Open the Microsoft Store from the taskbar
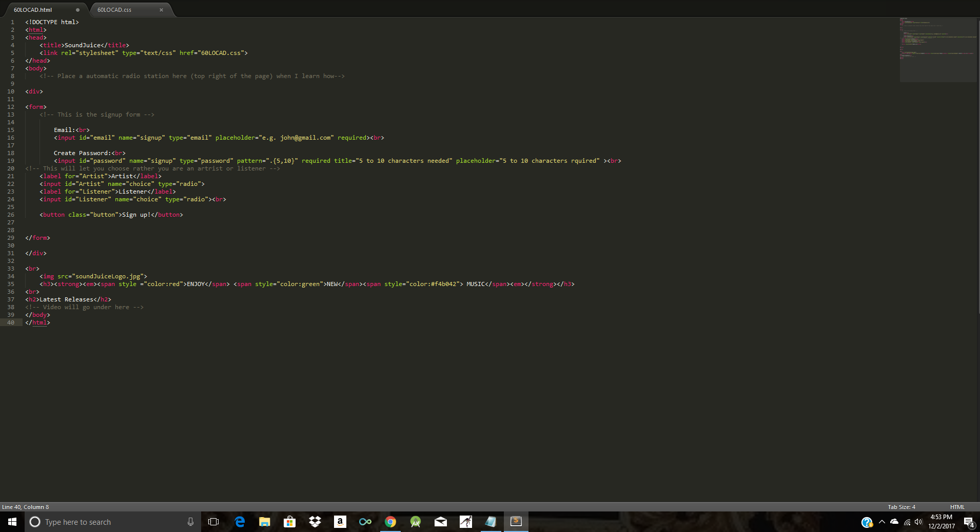Screen dimensions: 980x532 (x=289, y=521)
